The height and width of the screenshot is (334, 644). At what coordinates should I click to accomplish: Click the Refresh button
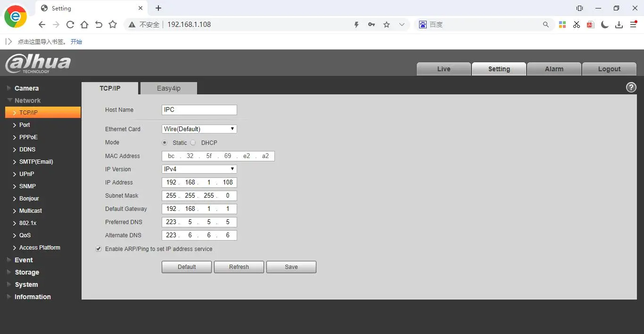click(x=239, y=267)
